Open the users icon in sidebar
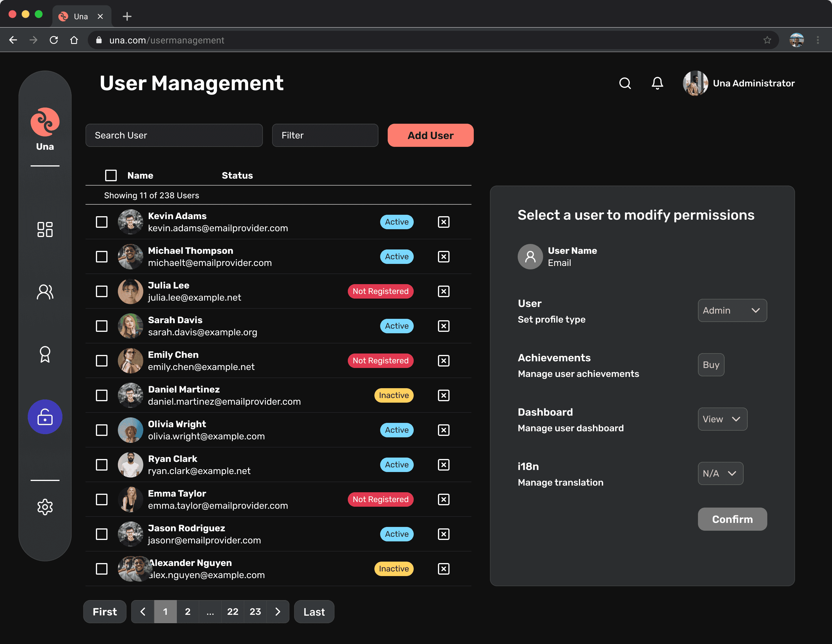 45,292
